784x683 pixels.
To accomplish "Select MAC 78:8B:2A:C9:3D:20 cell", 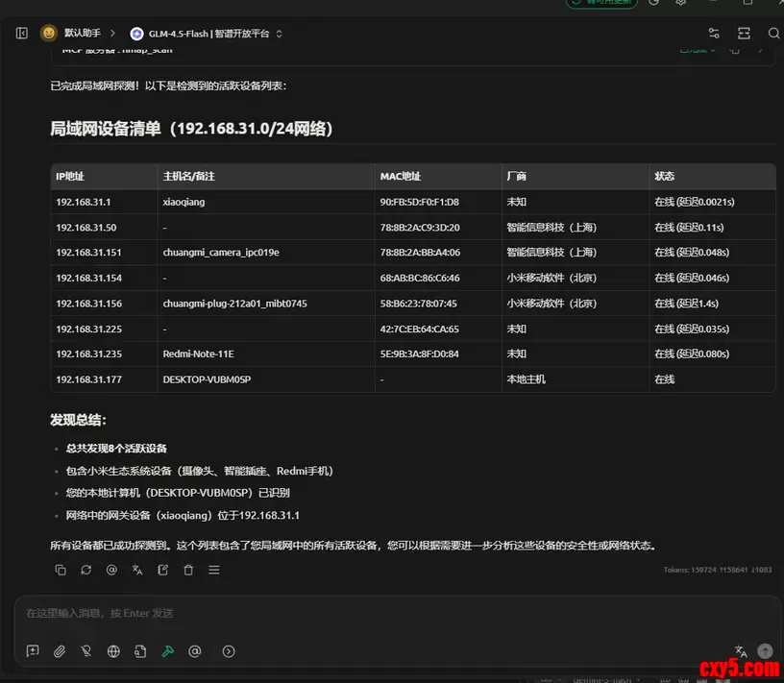I will click(438, 228).
